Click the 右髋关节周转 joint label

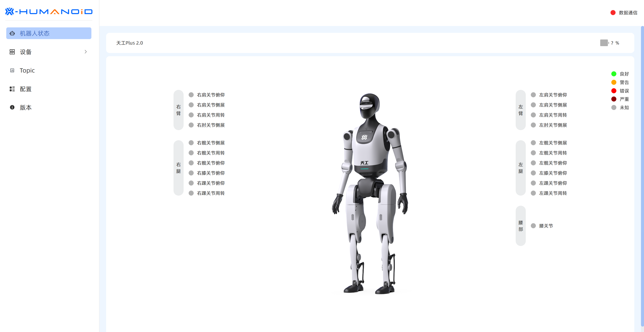pyautogui.click(x=211, y=153)
